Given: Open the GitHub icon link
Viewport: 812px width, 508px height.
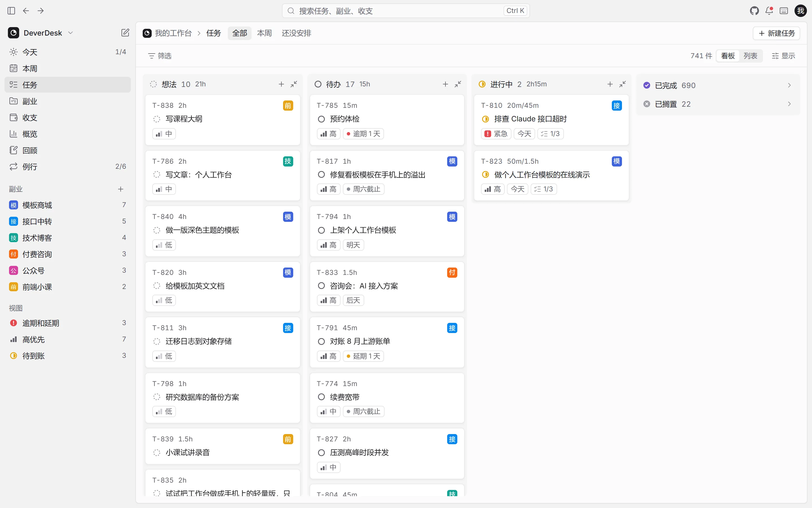Looking at the screenshot, I should [754, 11].
